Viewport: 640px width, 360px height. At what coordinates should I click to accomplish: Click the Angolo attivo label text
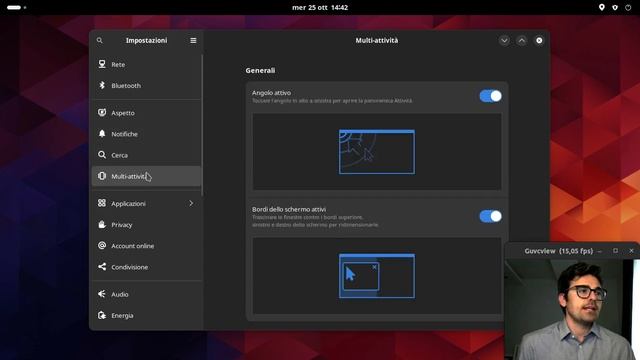pos(271,93)
